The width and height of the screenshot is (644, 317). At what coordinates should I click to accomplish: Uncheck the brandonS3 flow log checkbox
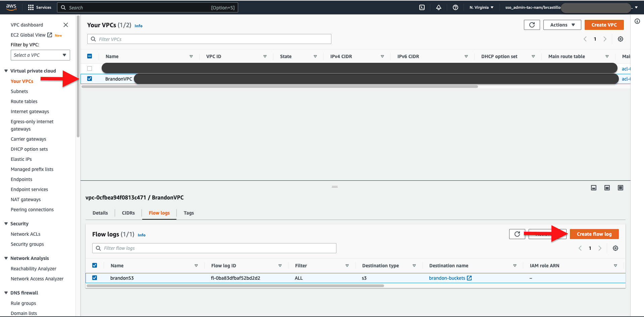(95, 278)
